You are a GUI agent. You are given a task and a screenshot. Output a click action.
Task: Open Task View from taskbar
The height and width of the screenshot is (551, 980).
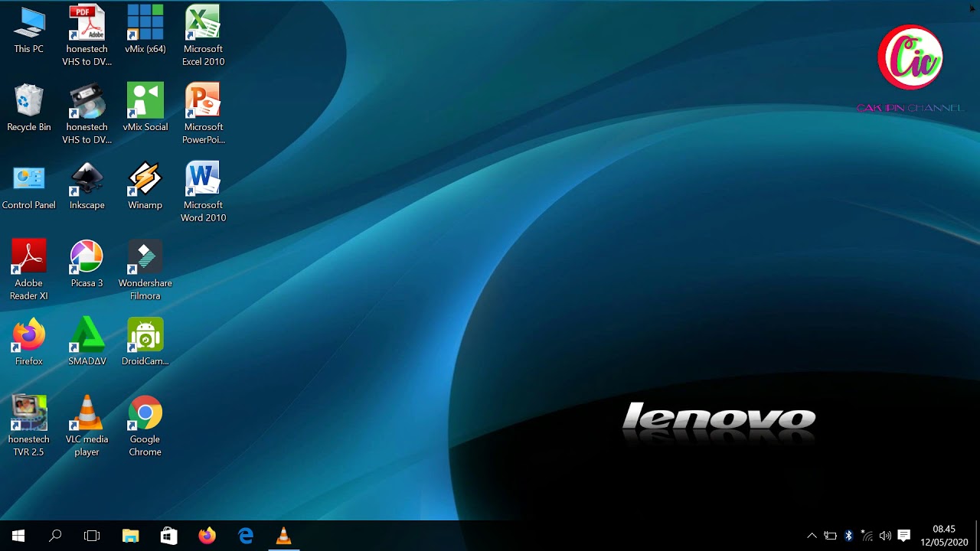92,536
